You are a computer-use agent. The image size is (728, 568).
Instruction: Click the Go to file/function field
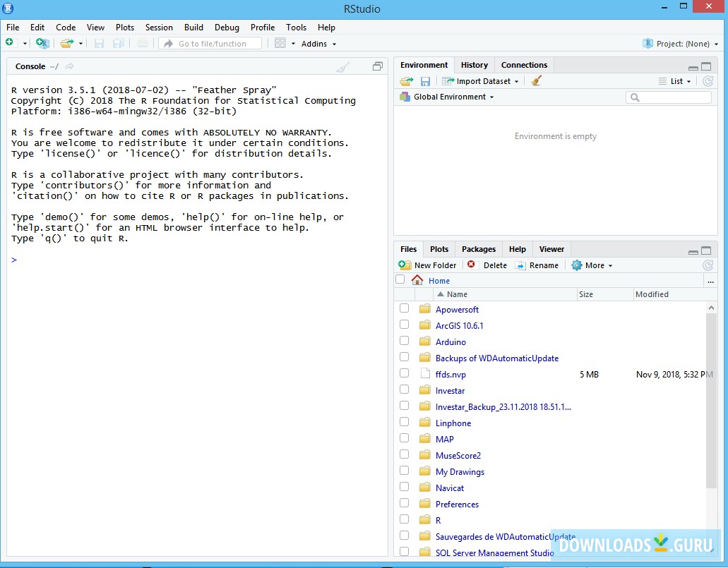[x=211, y=44]
